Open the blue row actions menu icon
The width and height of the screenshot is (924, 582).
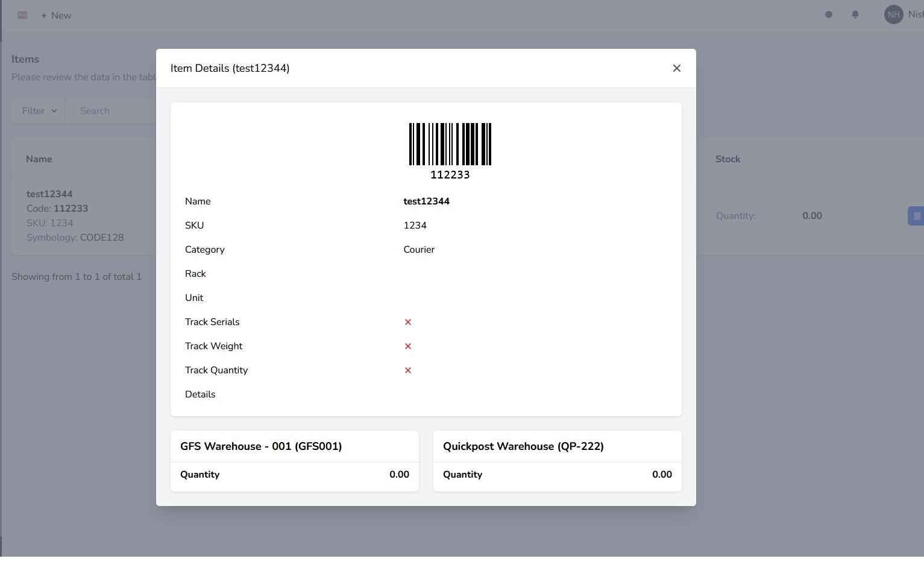[916, 216]
